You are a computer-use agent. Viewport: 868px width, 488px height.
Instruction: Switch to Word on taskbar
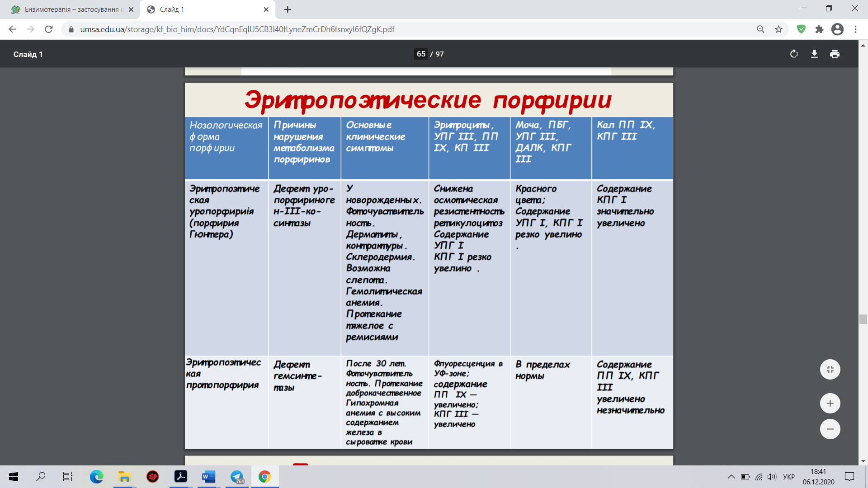pyautogui.click(x=208, y=477)
